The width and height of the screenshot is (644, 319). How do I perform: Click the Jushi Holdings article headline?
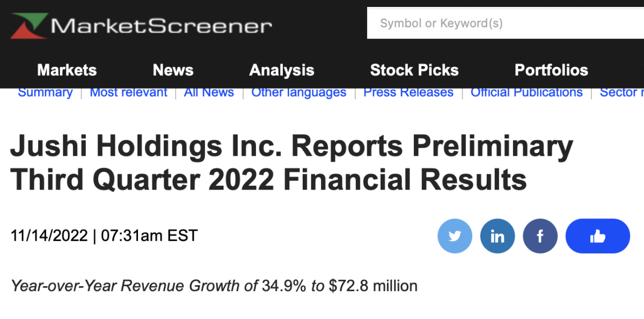pos(291,163)
